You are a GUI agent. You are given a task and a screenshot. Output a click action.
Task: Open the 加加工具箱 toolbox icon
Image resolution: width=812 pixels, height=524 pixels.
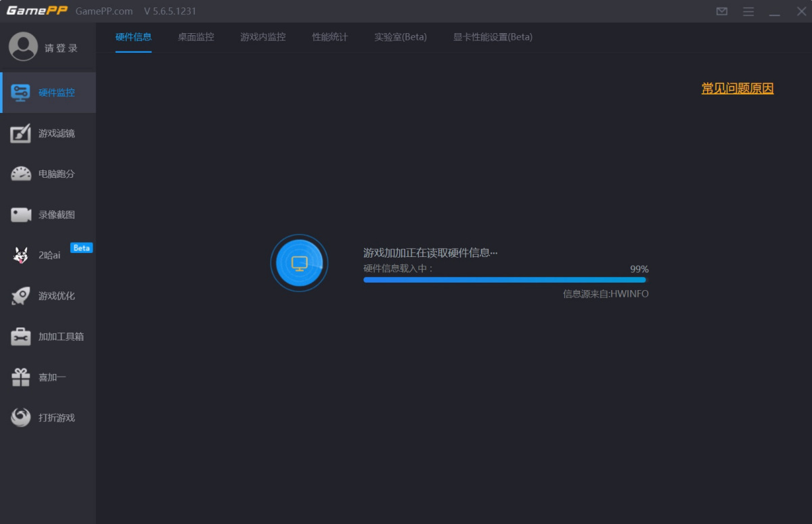click(21, 337)
